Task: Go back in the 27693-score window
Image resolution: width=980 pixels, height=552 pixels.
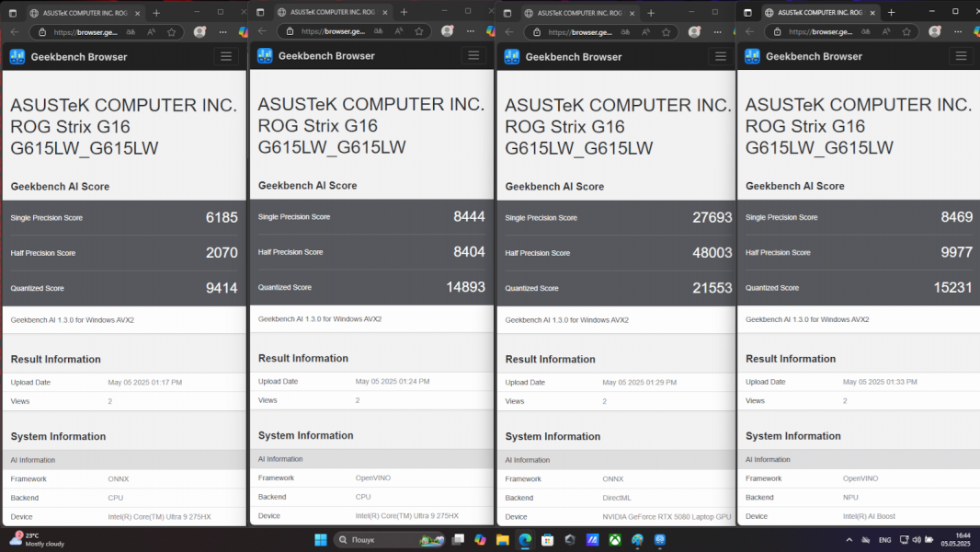Action: [x=509, y=32]
